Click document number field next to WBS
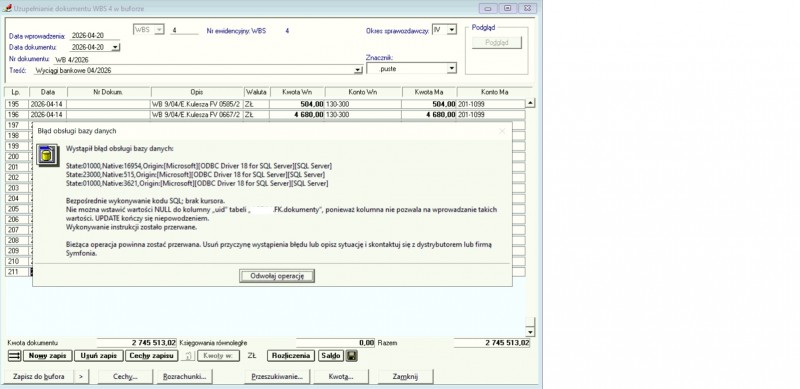This screenshot has width=800, height=389. pyautogui.click(x=184, y=31)
